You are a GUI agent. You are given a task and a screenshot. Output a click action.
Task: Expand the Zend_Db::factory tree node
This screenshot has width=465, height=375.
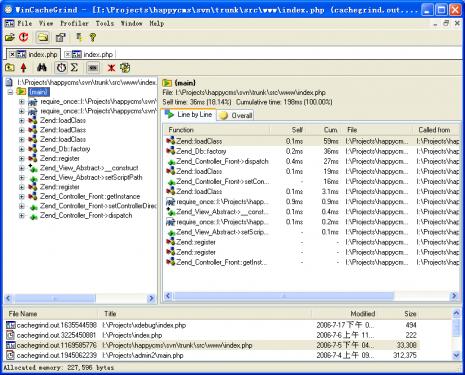[22, 149]
